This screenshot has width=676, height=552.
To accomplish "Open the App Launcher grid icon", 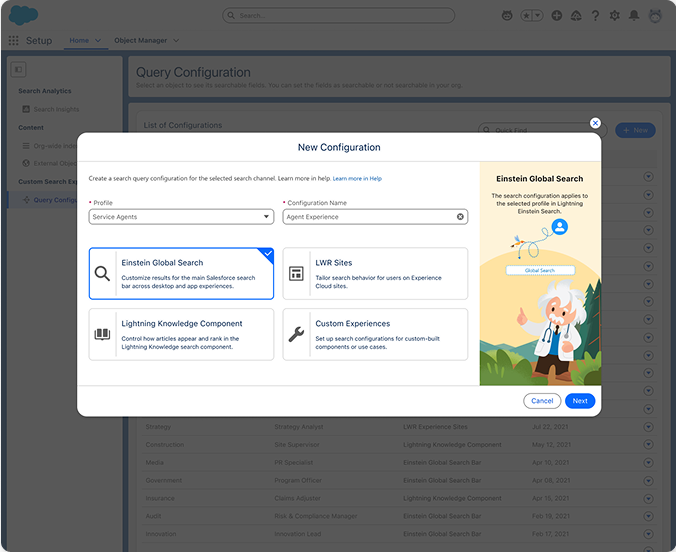I will [x=13, y=41].
